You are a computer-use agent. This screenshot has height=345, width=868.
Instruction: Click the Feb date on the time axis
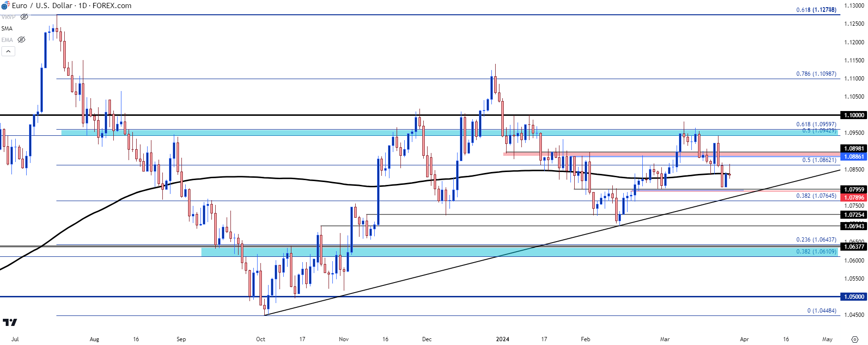click(585, 339)
